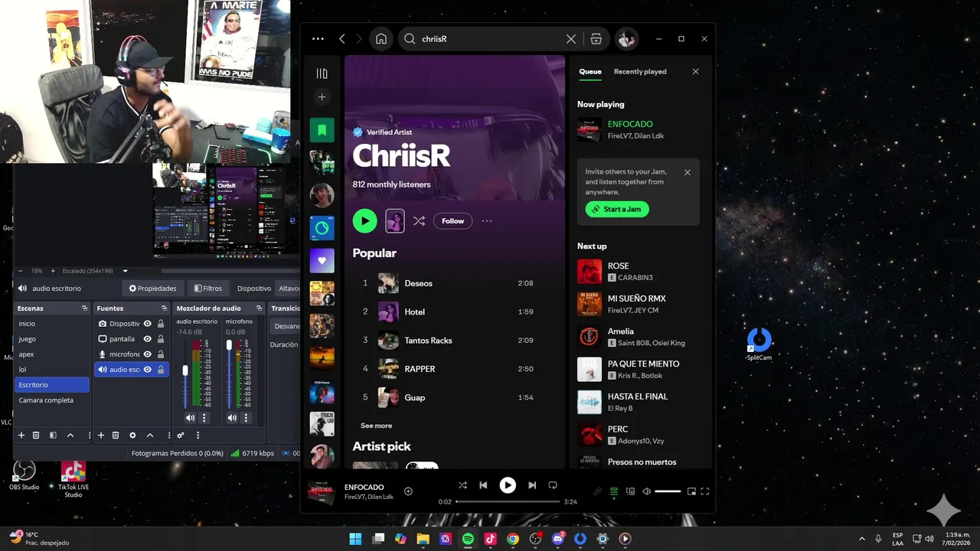Hide the pantalla source

(148, 339)
